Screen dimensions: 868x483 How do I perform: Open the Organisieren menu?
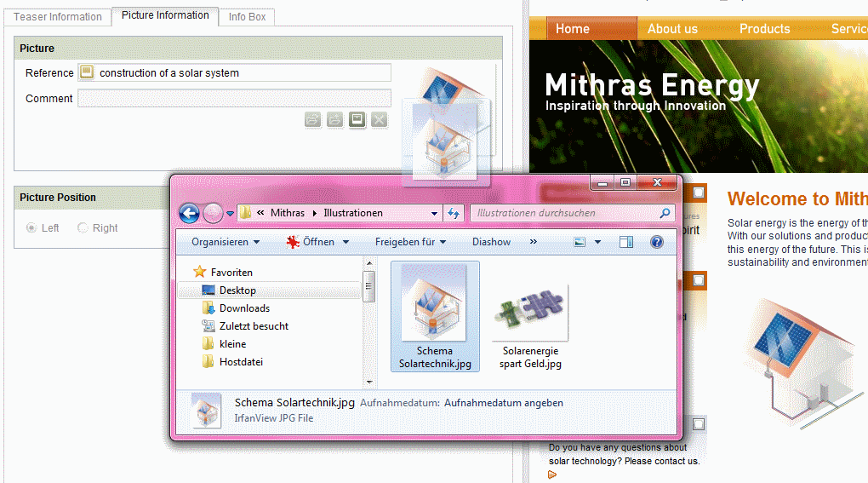click(226, 242)
